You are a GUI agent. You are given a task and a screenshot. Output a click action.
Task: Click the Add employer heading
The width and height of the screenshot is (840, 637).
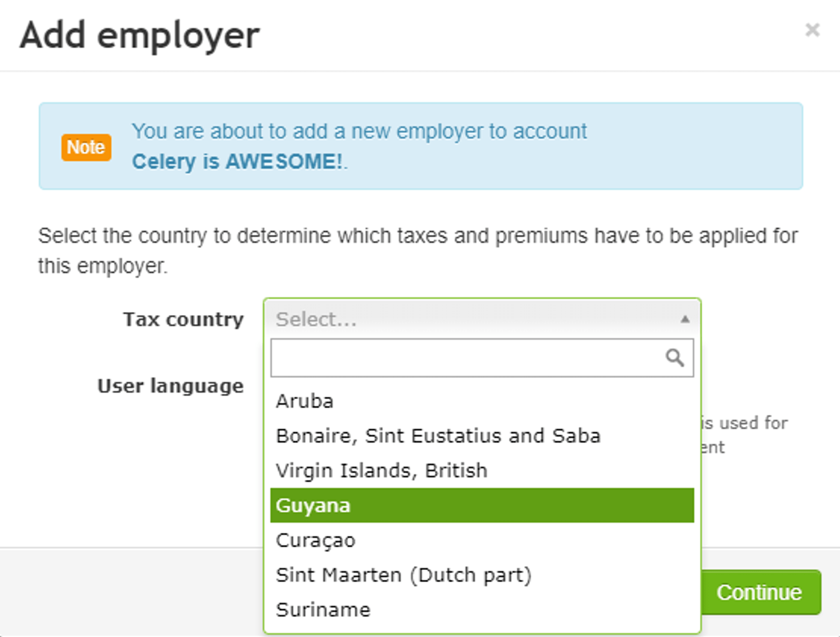(140, 36)
